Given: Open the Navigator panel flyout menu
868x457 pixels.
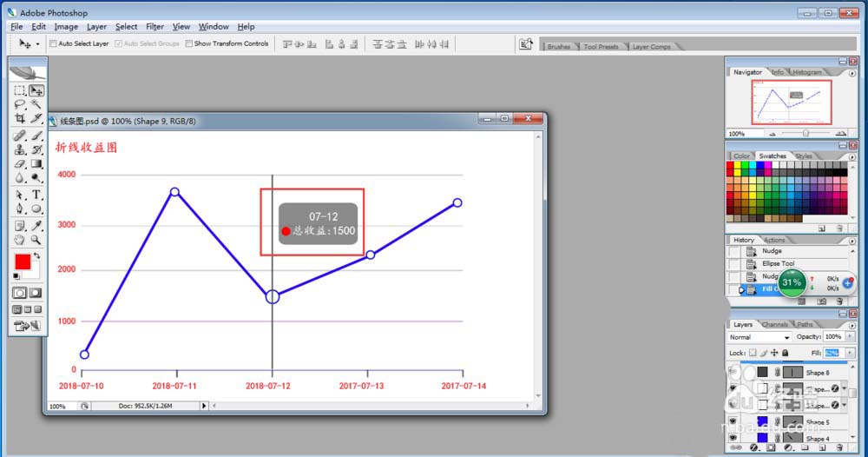Looking at the screenshot, I should (852, 73).
